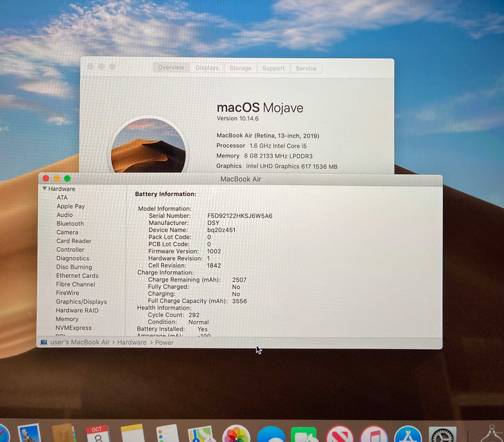The image size is (504, 442).
Task: Switch to the Storage tab
Action: coord(240,68)
